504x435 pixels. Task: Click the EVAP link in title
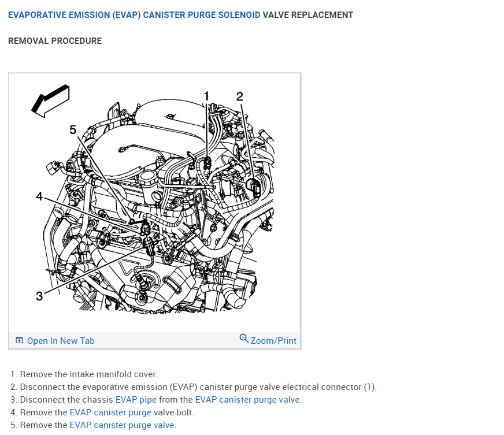127,15
